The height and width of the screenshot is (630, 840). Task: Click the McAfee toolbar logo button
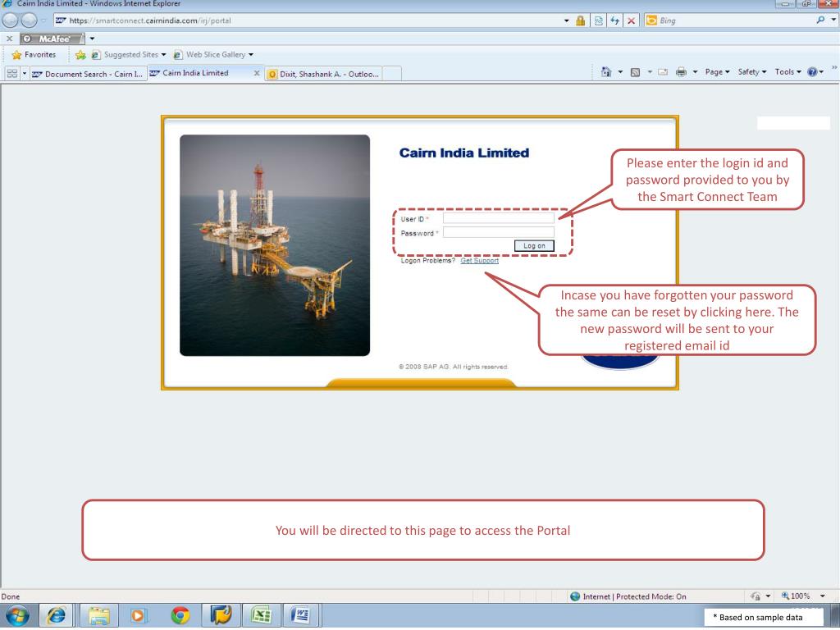tap(52, 39)
